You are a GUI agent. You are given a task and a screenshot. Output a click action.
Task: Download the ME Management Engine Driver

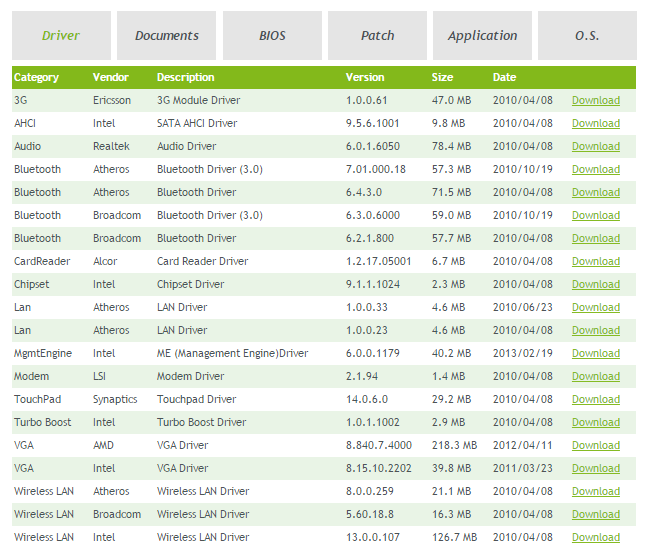click(596, 354)
